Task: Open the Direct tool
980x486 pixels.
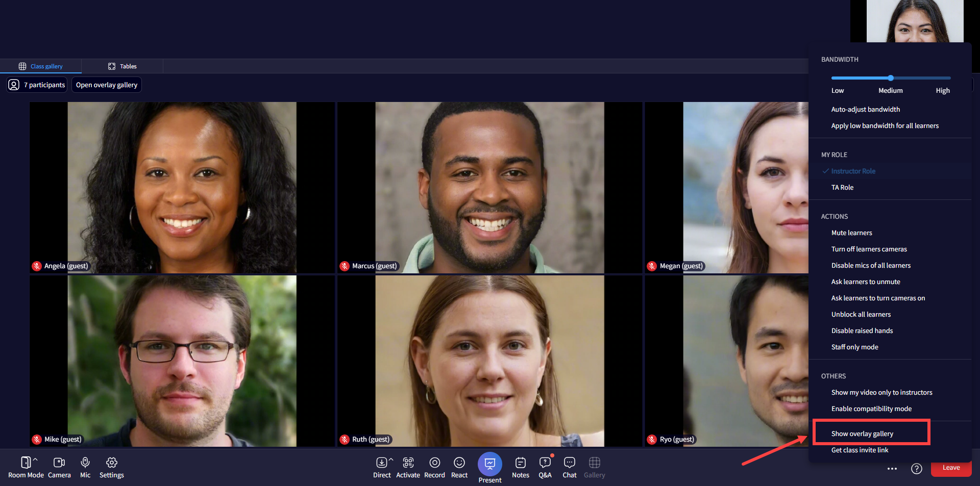Action: (x=382, y=467)
